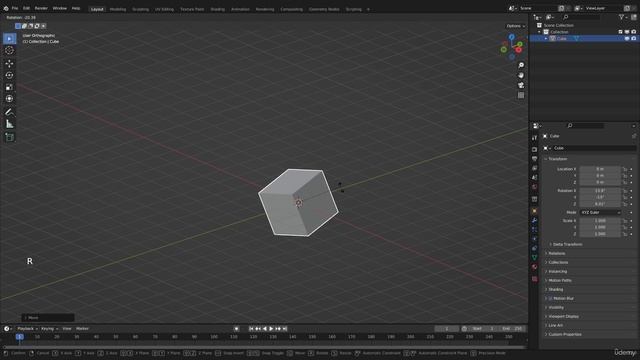The width and height of the screenshot is (640, 360).
Task: Select the Rotate tool
Action: pos(9,76)
